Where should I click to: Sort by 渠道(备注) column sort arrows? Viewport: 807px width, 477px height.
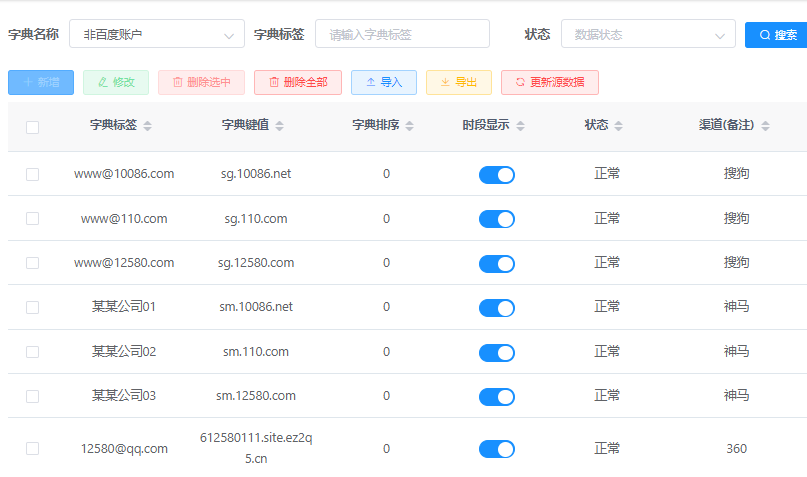tap(765, 126)
